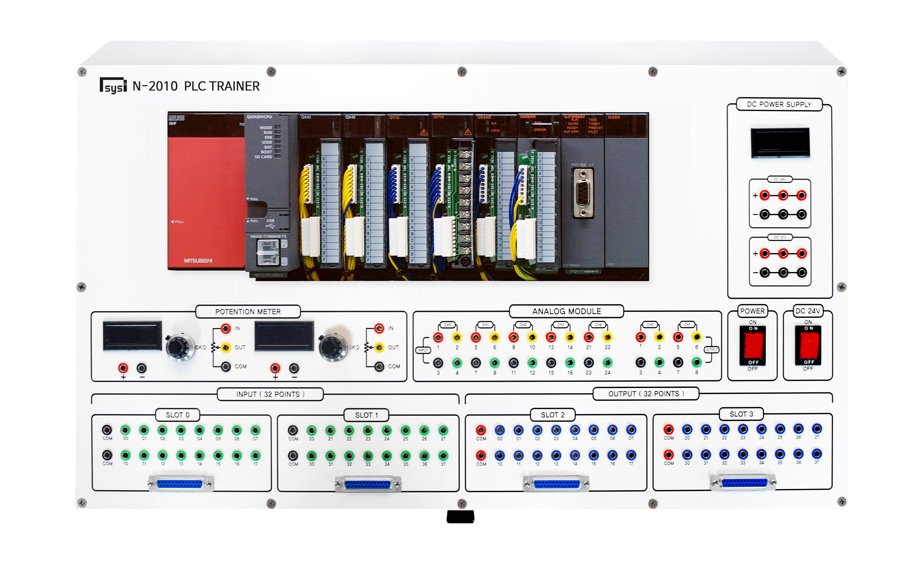This screenshot has height=564, width=924.
Task: Click analog input red jack 9
Action: pyautogui.click(x=513, y=337)
